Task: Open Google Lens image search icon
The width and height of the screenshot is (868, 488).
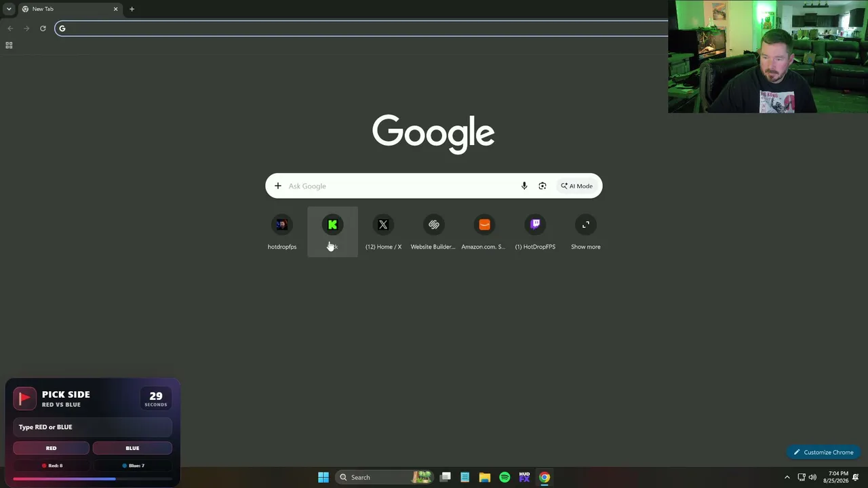Action: 542,186
